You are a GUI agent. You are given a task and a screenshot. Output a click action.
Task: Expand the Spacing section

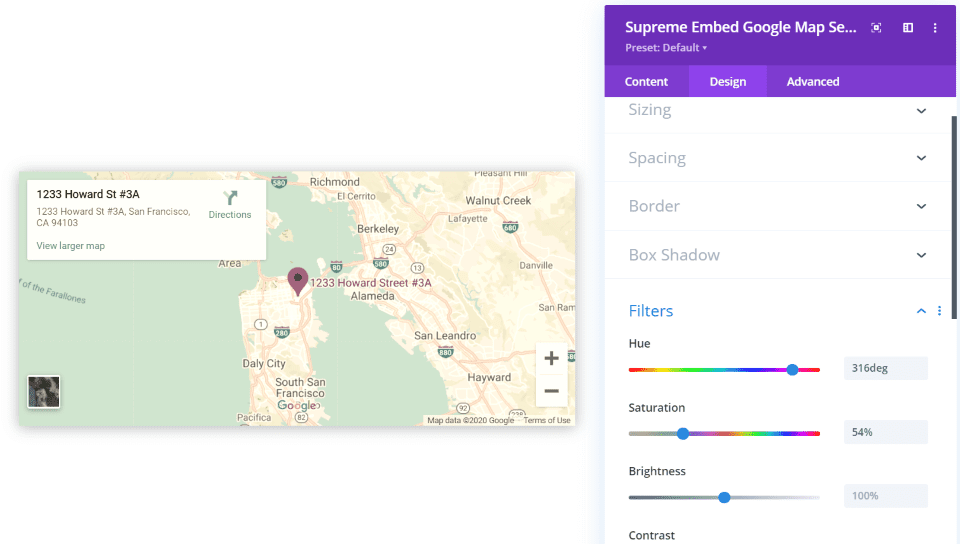(x=921, y=158)
